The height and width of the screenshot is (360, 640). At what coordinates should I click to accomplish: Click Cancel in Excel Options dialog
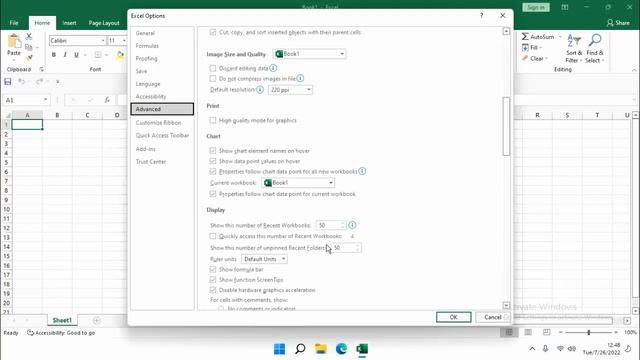tap(493, 317)
